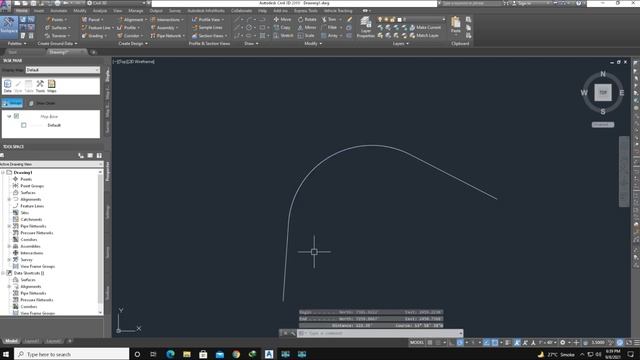
Task: Select the Scale command
Action: pos(306,36)
